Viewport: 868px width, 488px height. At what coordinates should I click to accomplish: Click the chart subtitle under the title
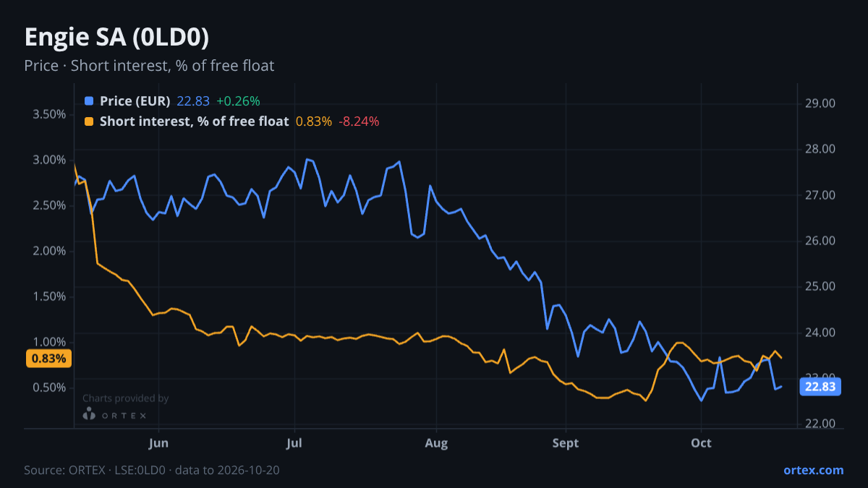tap(149, 66)
